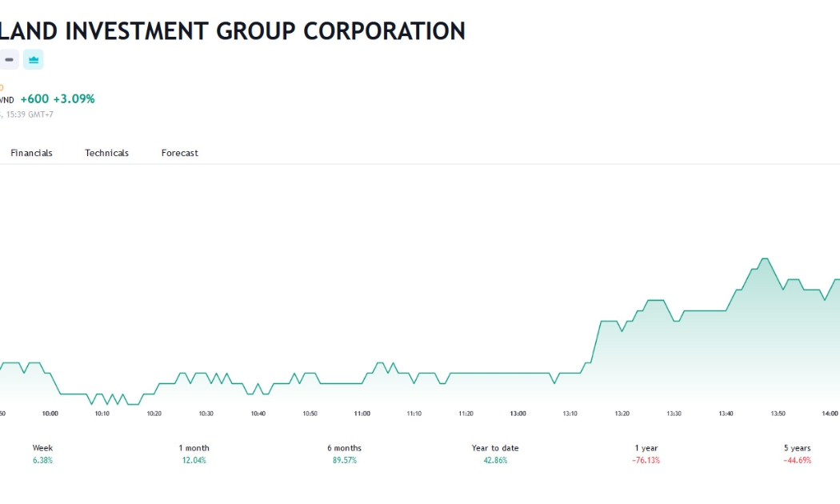Click the +600 +3.09% price change
The width and height of the screenshot is (840, 504).
point(58,98)
